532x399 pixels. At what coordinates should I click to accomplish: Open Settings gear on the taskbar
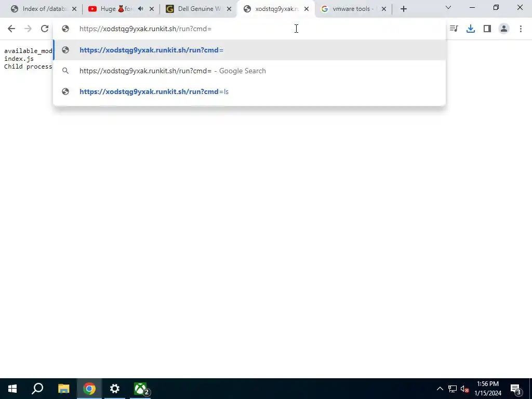tap(115, 389)
